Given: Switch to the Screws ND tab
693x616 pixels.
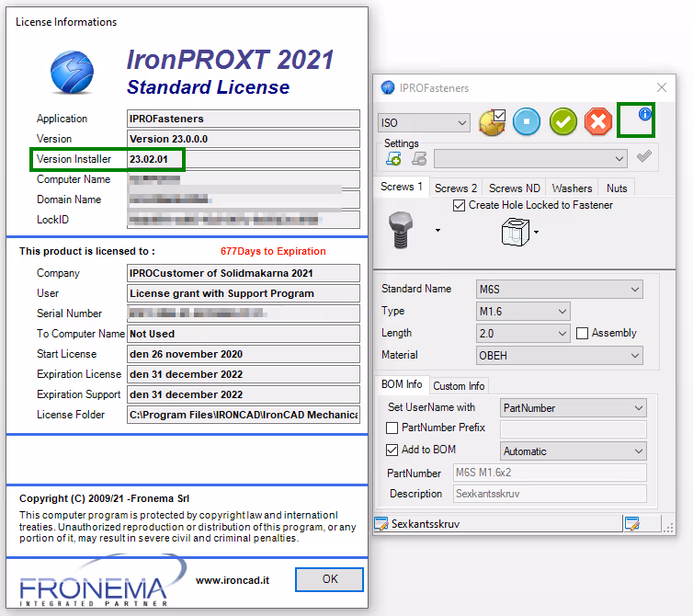Looking at the screenshot, I should (514, 188).
